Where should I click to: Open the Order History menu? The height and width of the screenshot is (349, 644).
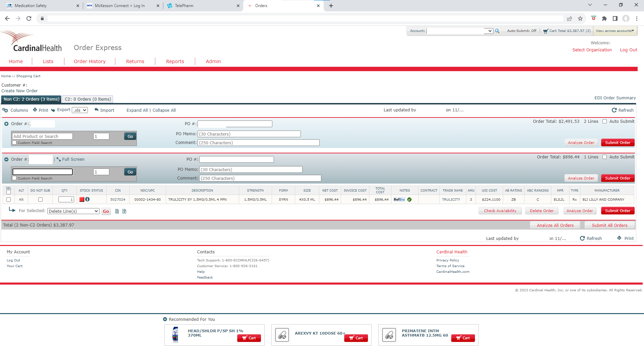90,61
